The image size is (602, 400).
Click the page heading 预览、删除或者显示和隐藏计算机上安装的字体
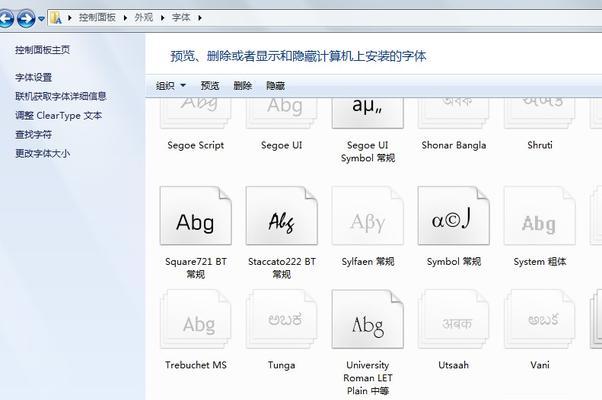coord(298,56)
